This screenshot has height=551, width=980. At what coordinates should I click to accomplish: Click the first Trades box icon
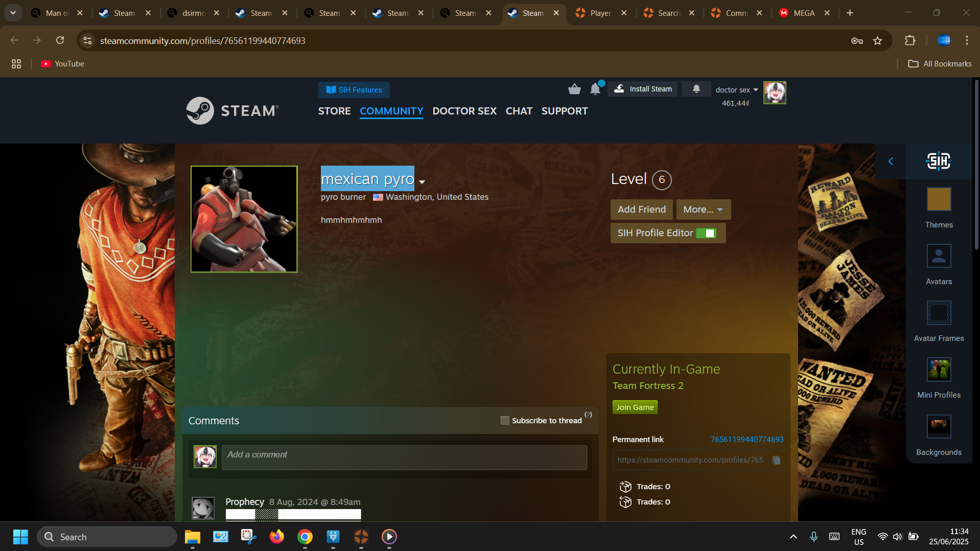pyautogui.click(x=625, y=487)
